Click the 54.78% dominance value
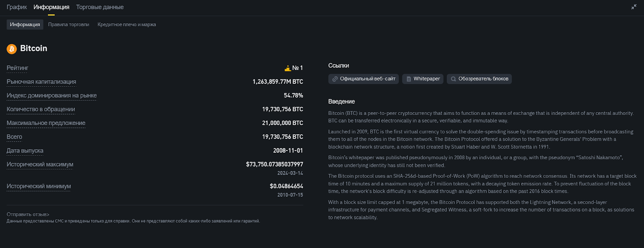Viewport: 644px width, 248px height. [293, 96]
